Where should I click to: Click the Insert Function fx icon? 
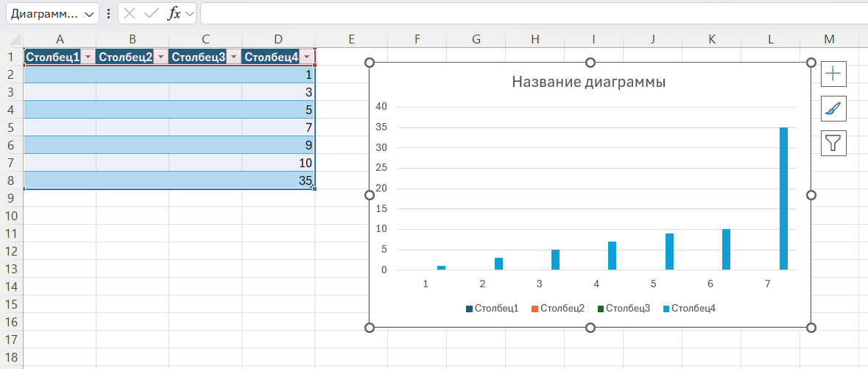tap(174, 14)
